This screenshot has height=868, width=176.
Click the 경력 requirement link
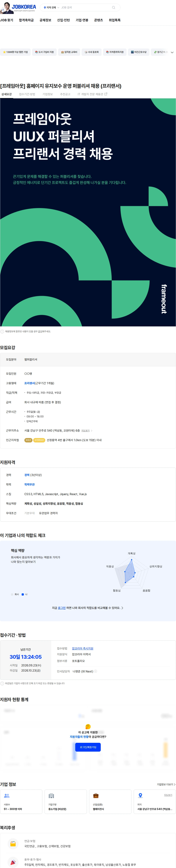click(27, 475)
